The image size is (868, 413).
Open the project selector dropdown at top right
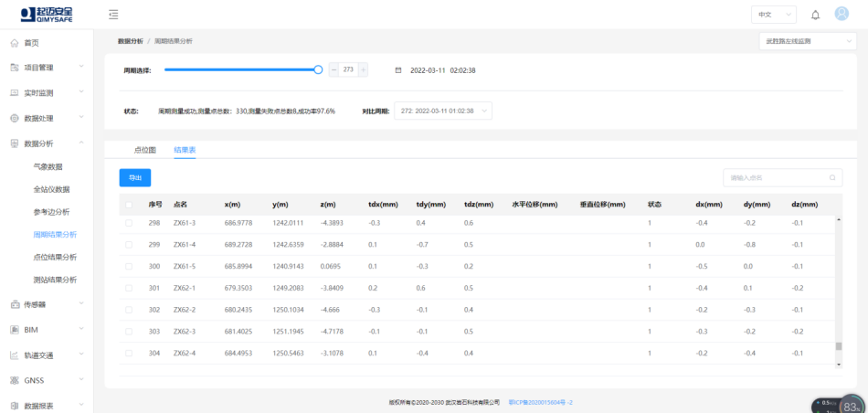[808, 41]
